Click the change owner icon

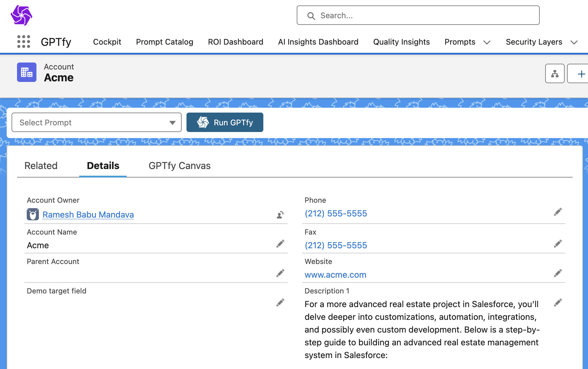280,215
